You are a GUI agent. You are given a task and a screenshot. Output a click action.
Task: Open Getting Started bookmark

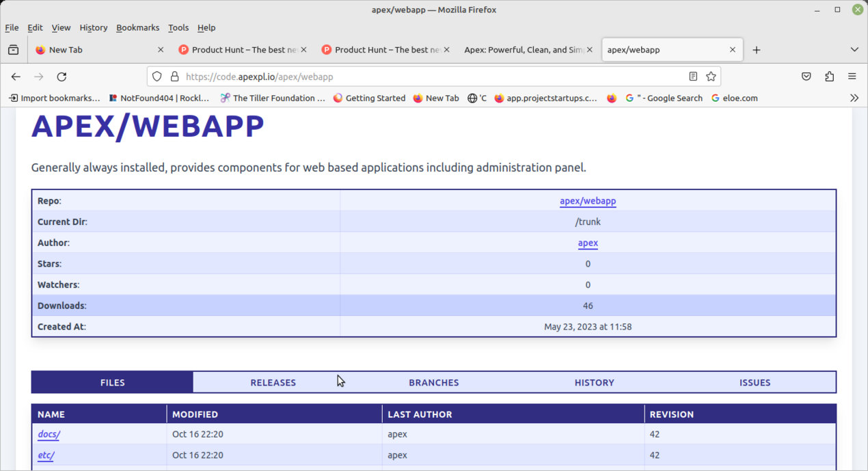point(369,98)
